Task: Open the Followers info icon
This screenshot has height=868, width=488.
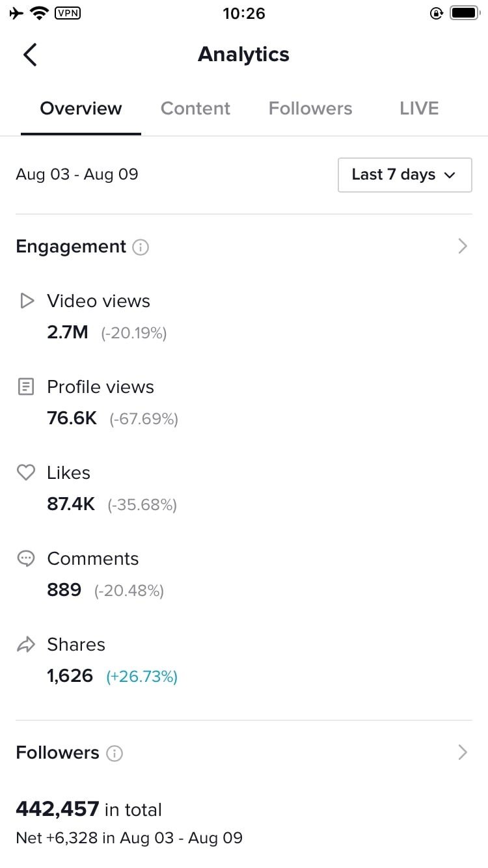Action: point(115,753)
